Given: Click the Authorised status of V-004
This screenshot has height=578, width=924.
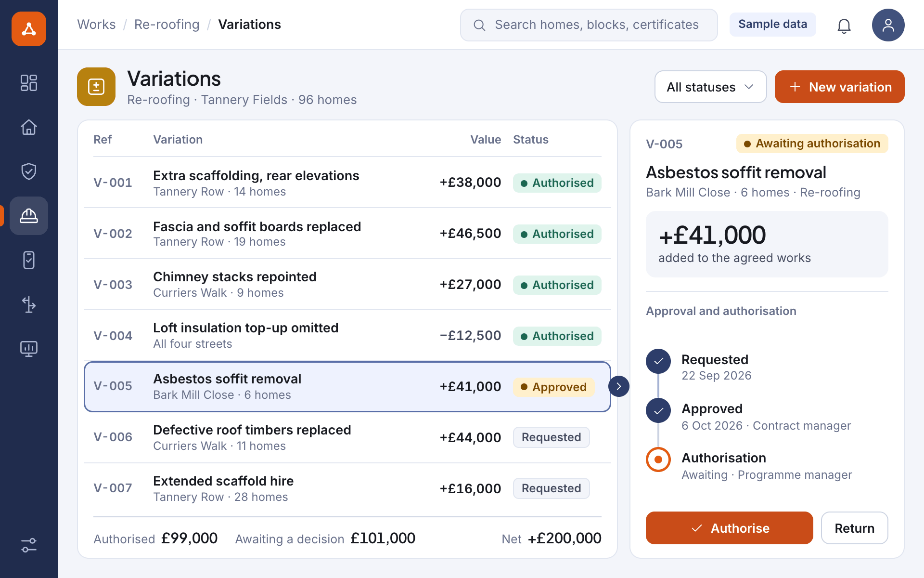Looking at the screenshot, I should 557,336.
